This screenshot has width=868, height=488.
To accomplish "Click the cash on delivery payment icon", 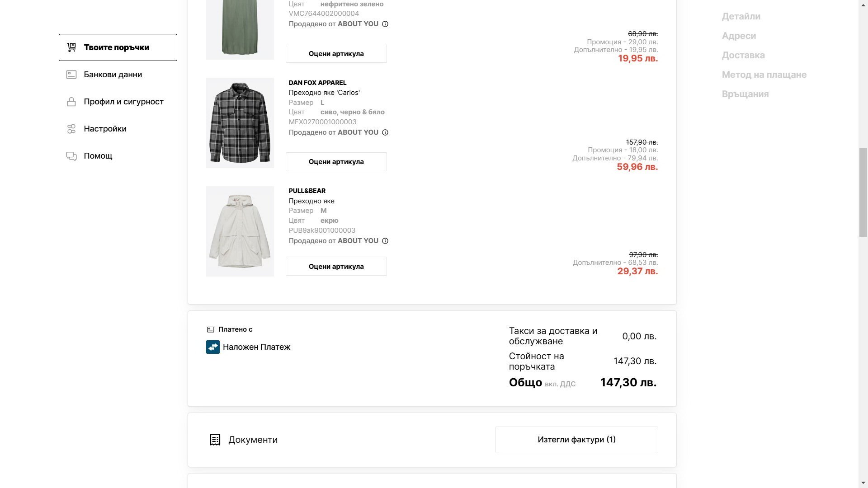I will pos(213,347).
